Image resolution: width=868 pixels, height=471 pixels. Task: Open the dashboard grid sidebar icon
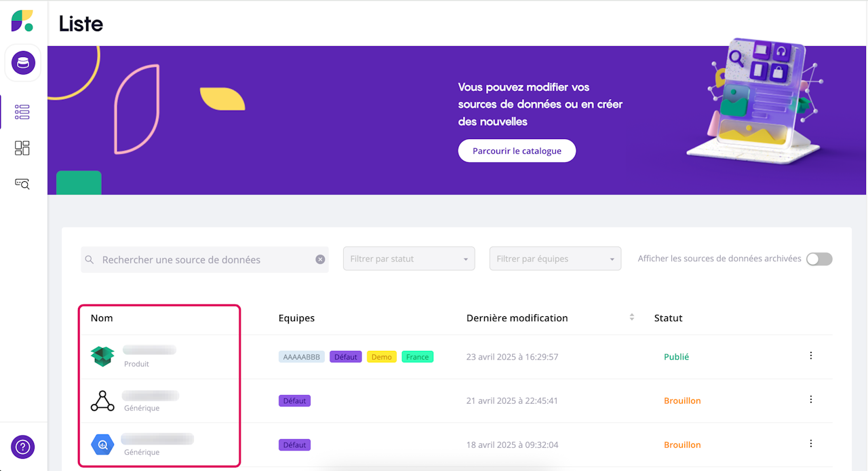pyautogui.click(x=22, y=148)
